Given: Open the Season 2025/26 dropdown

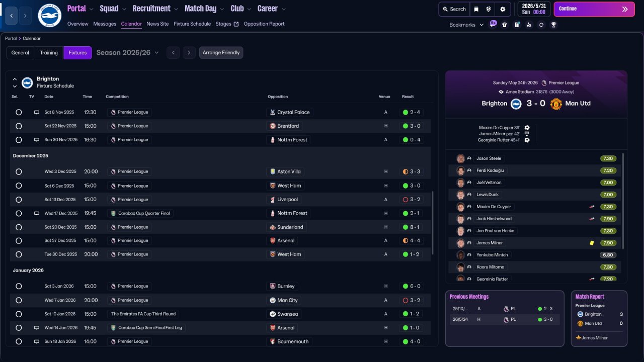Looking at the screenshot, I should coord(128,53).
